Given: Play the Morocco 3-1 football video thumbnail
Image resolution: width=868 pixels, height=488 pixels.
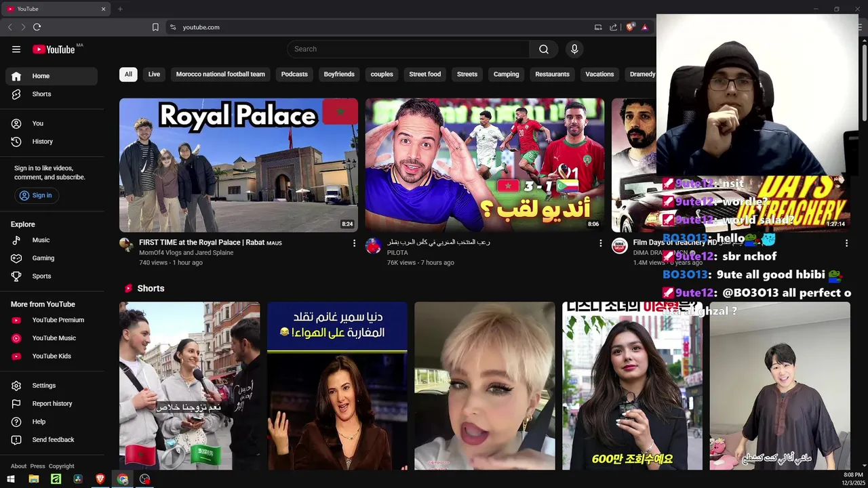Looking at the screenshot, I should point(485,165).
